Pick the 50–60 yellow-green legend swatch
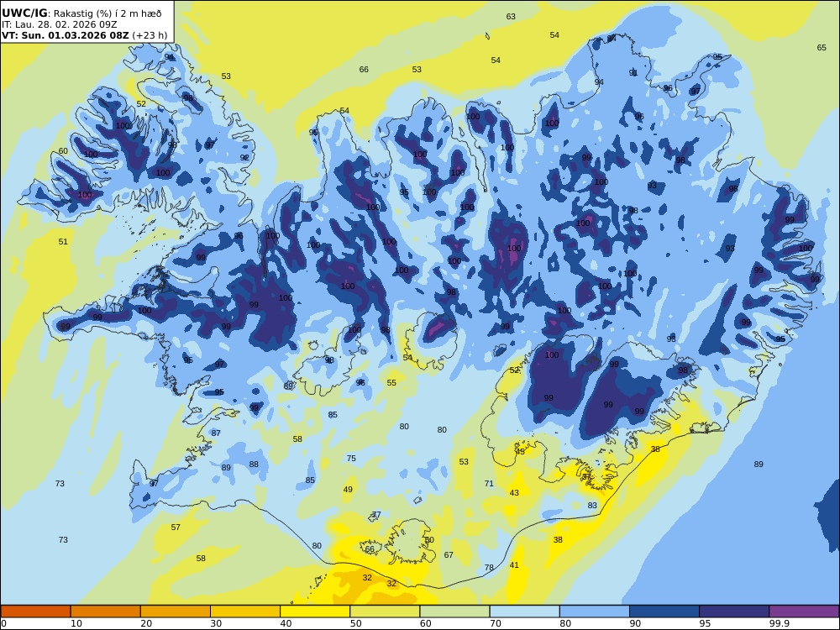 tap(385, 612)
